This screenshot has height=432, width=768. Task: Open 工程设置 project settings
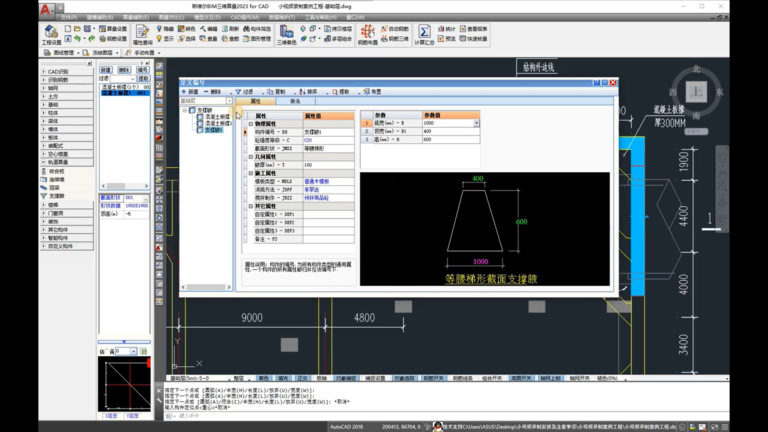click(x=51, y=35)
